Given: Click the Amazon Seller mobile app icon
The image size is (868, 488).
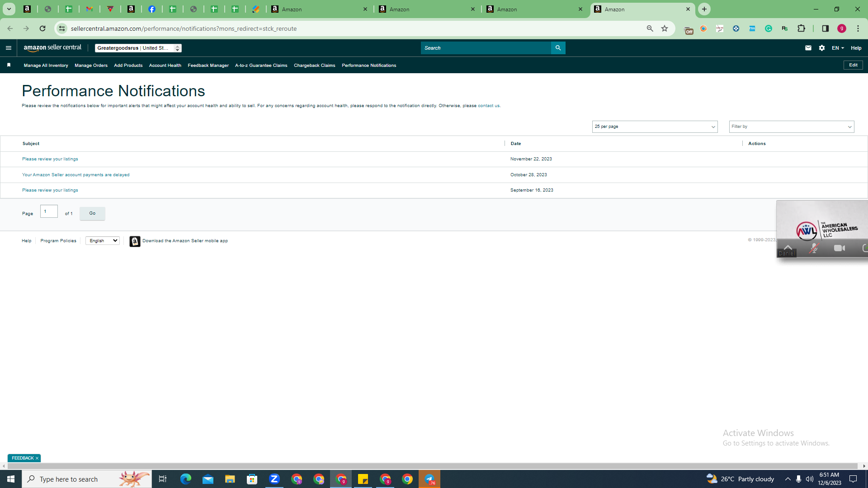Looking at the screenshot, I should [x=135, y=241].
